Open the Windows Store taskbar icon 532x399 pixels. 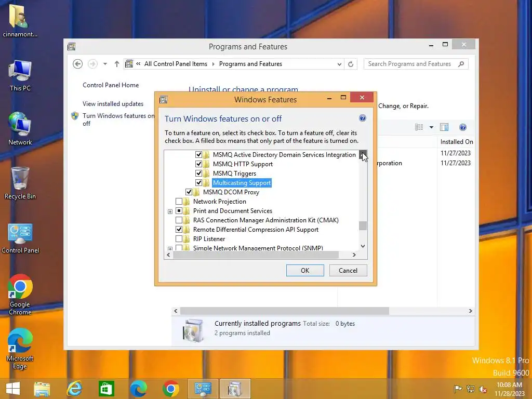tap(107, 389)
